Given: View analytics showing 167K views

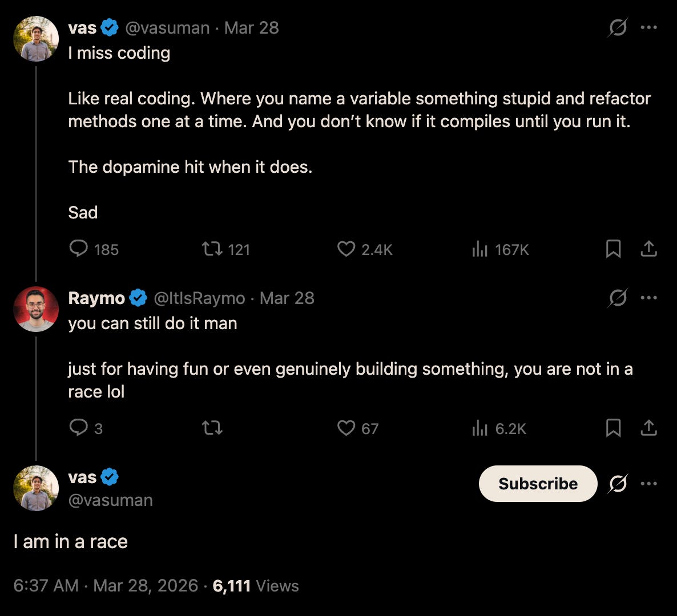Looking at the screenshot, I should [x=480, y=249].
